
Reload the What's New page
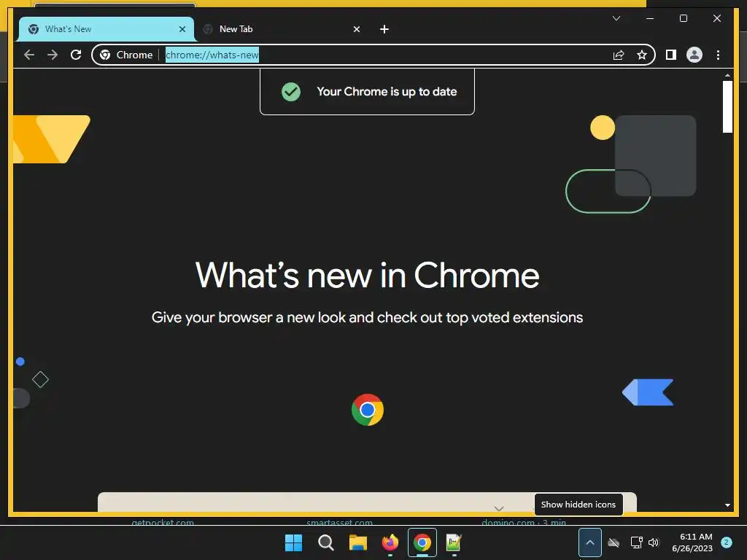(x=76, y=55)
